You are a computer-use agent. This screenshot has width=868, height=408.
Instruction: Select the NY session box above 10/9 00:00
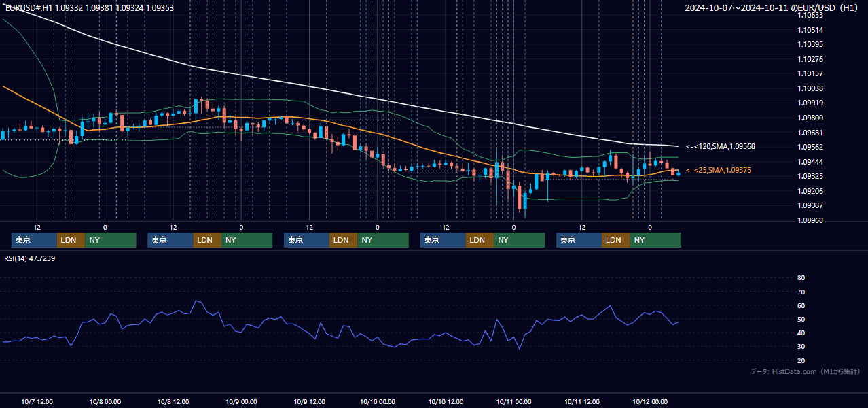(x=247, y=240)
